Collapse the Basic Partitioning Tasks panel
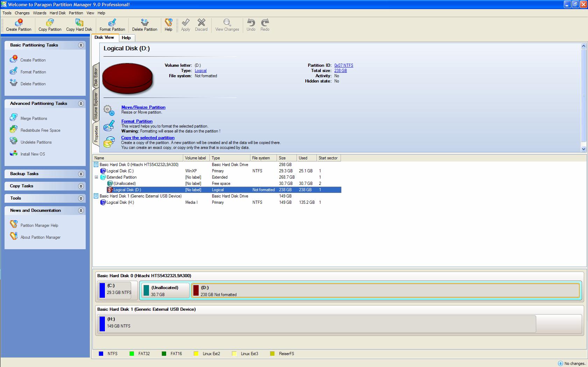 click(x=81, y=45)
